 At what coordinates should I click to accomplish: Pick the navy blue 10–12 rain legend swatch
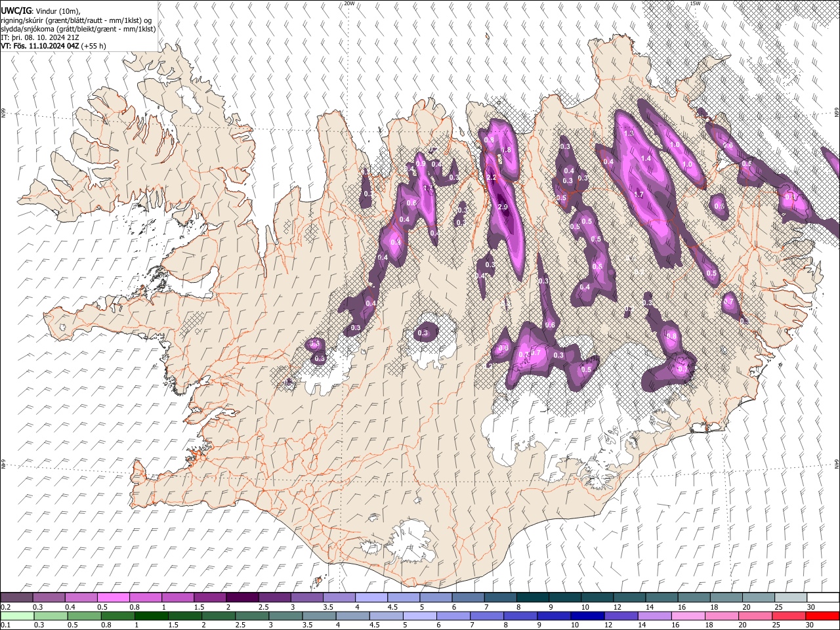(x=587, y=616)
